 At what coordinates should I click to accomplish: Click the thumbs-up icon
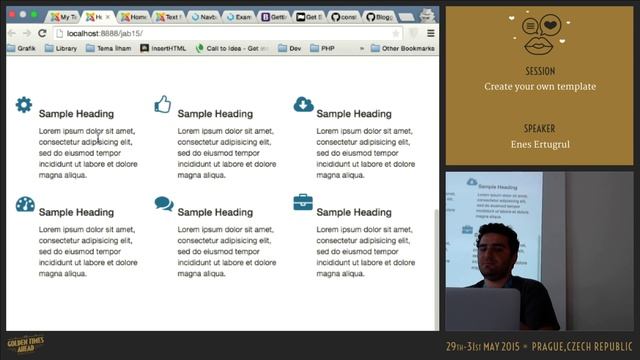click(x=162, y=104)
